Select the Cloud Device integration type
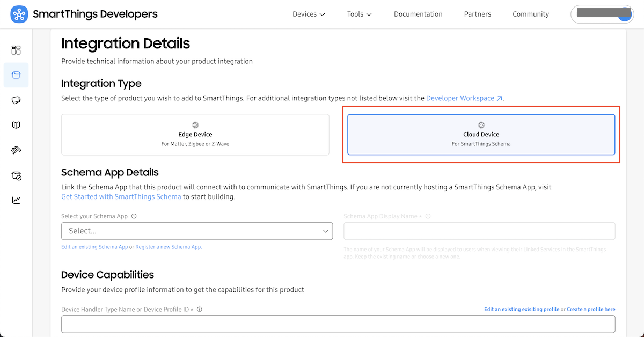The width and height of the screenshot is (644, 337). 481,135
